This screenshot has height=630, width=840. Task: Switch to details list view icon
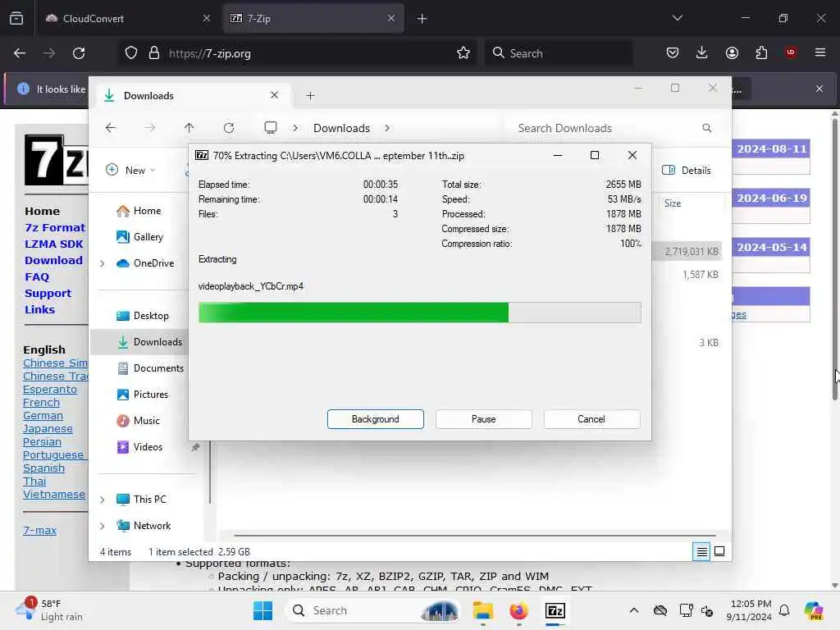pos(701,551)
